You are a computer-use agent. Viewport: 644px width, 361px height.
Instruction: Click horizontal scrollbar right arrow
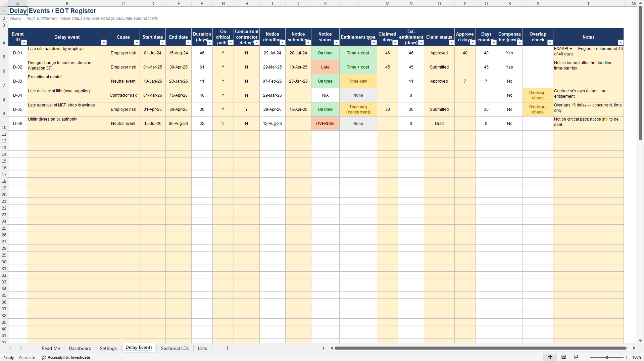(x=634, y=348)
